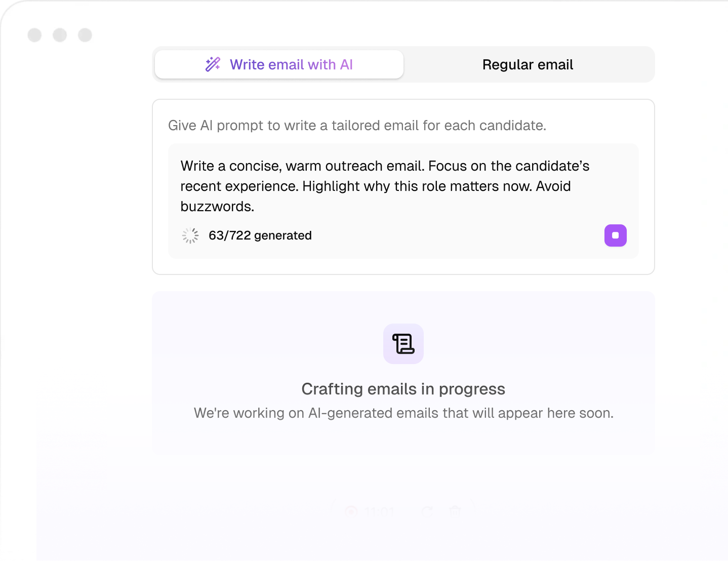728x561 pixels.
Task: Click the middle window dot at top left
Action: [60, 34]
